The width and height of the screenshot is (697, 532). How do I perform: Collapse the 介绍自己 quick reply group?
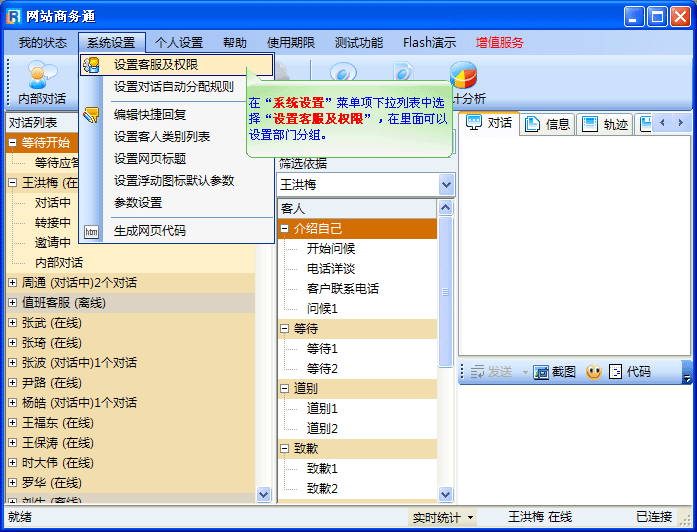[285, 229]
